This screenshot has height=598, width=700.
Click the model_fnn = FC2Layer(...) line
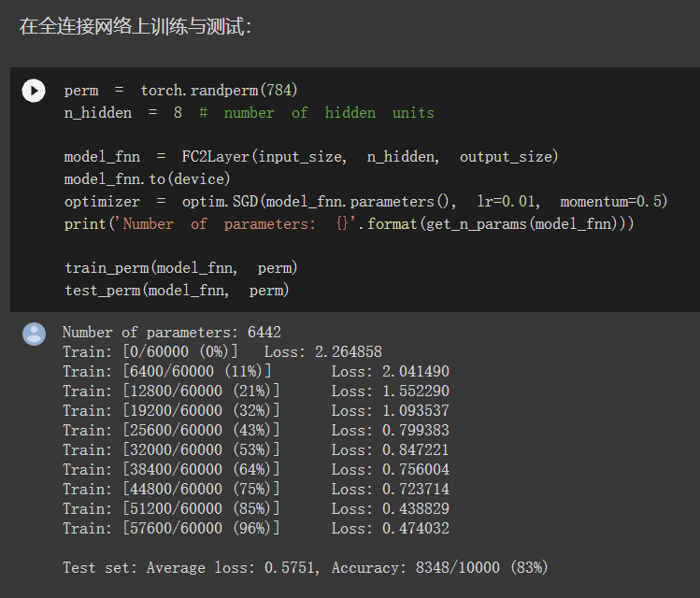tap(311, 157)
